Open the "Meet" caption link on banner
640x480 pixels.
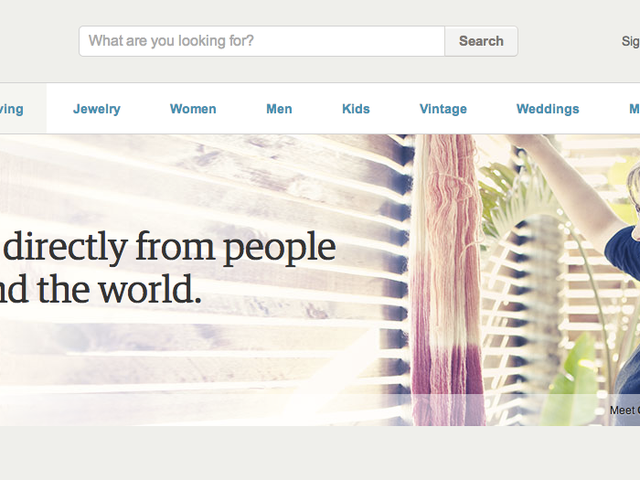pos(622,410)
